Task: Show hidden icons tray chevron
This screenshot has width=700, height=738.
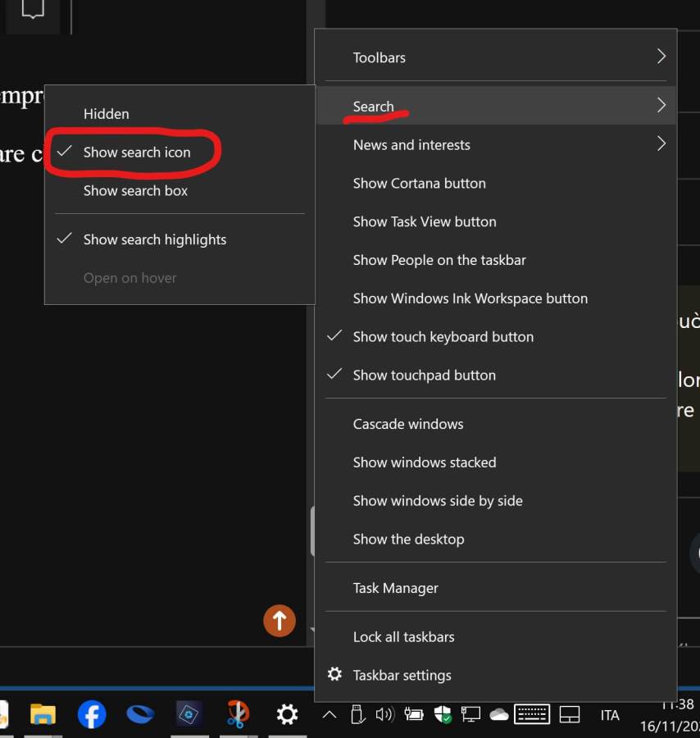Action: click(x=330, y=714)
